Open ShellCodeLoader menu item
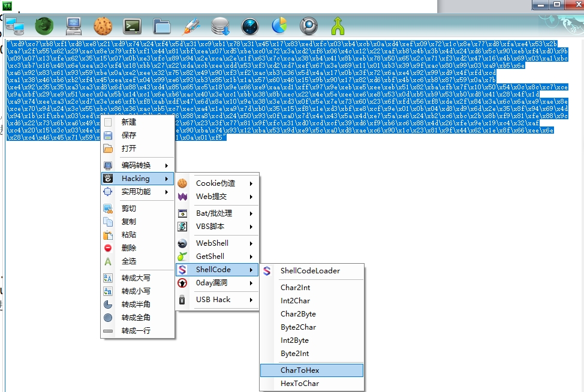The height and width of the screenshot is (392, 584). pos(310,271)
